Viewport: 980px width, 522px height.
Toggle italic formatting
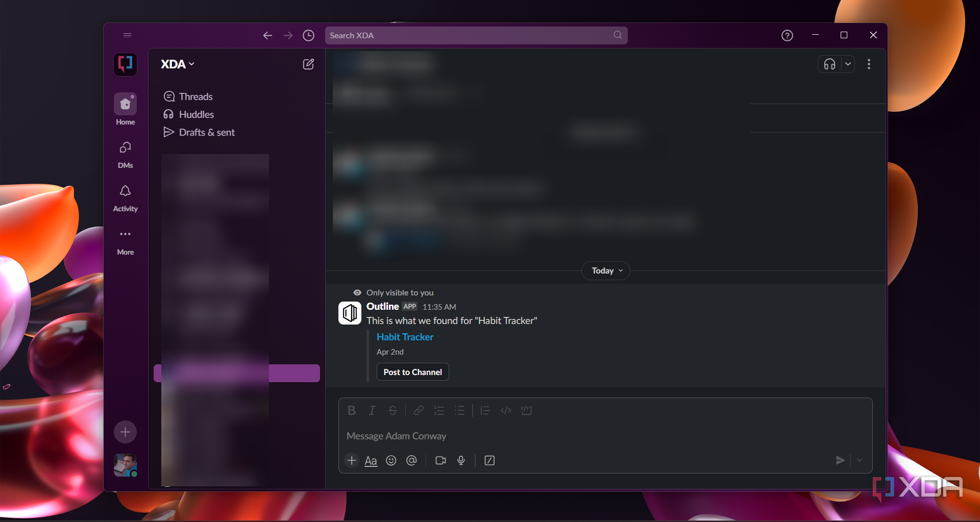pyautogui.click(x=372, y=410)
